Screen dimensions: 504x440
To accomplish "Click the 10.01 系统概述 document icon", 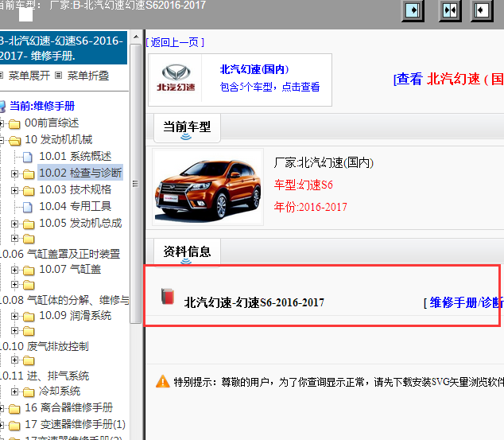I will (28, 157).
